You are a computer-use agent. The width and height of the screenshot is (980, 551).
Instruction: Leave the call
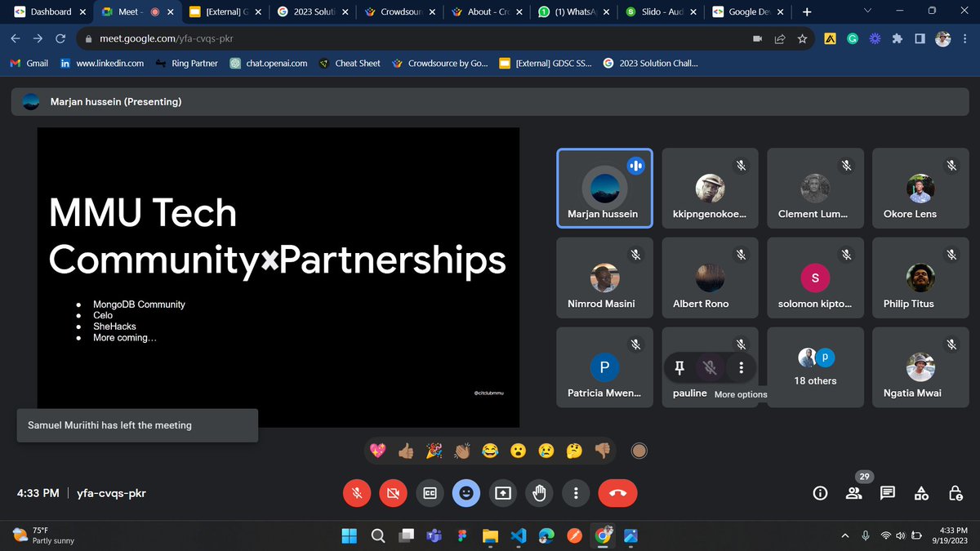coord(617,493)
